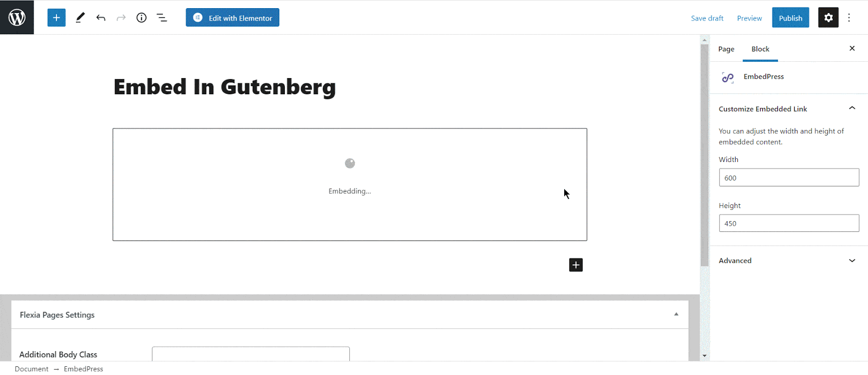
Task: Select the Block tab
Action: coord(760,49)
